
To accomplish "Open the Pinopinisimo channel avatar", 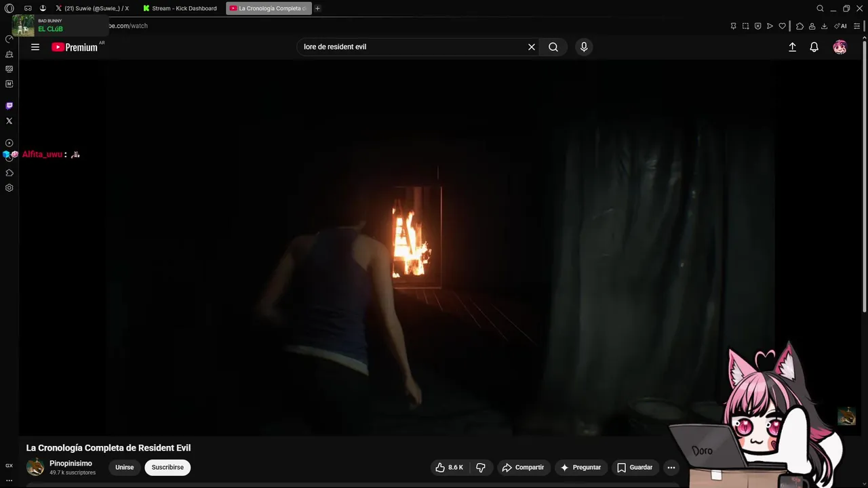I will (35, 467).
